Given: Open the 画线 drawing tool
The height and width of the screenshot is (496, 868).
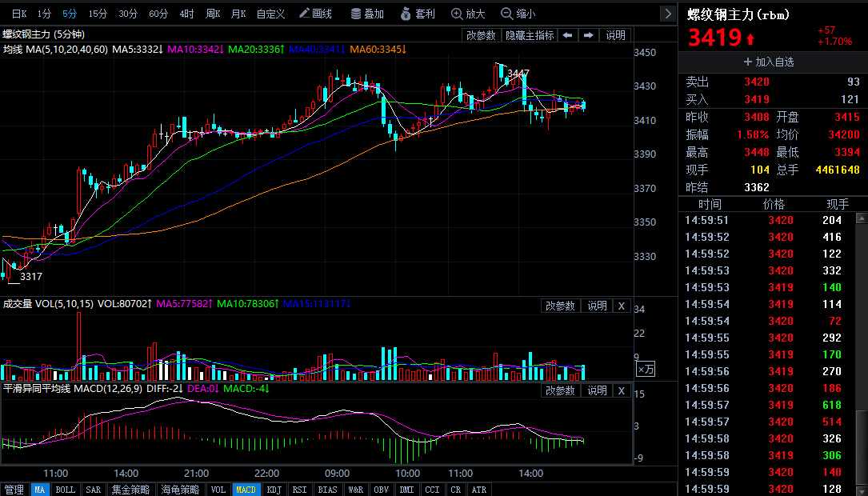Looking at the screenshot, I should [315, 14].
